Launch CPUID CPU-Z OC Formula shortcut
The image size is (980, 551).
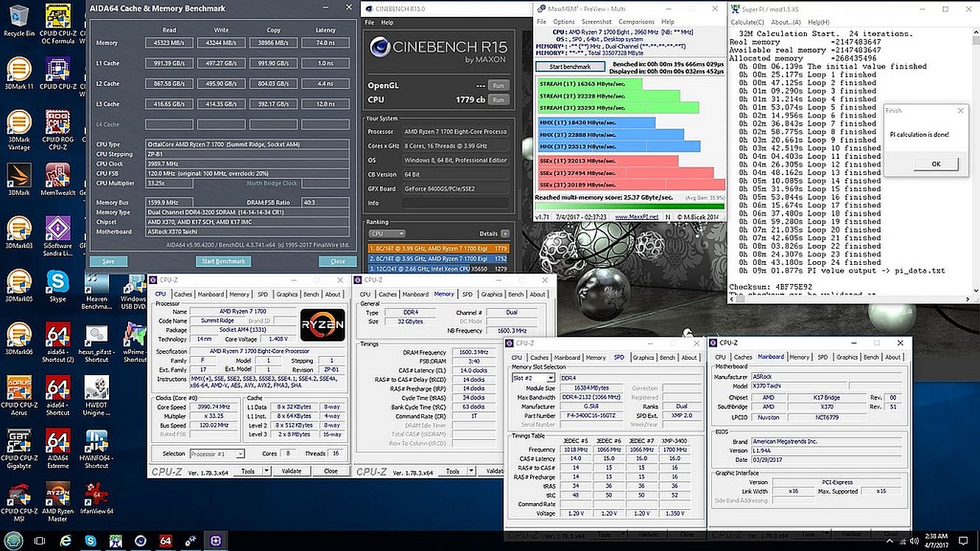tap(57, 24)
